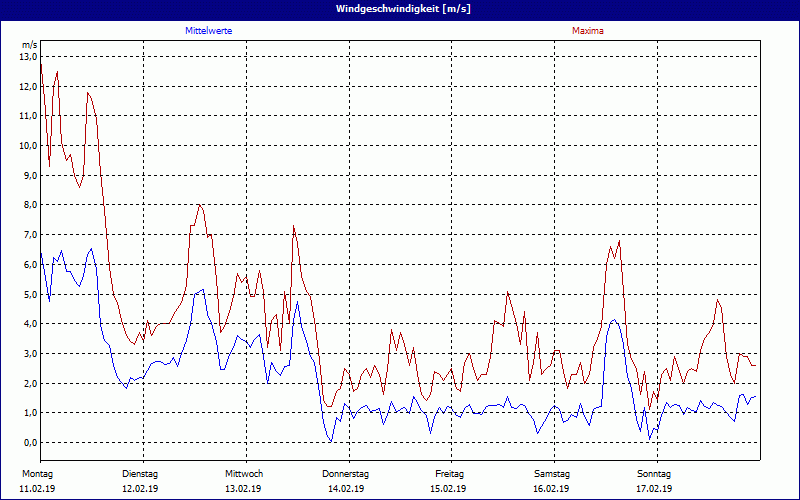This screenshot has height=500, width=800.
Task: Select the Mittwoch day label
Action: [x=243, y=473]
